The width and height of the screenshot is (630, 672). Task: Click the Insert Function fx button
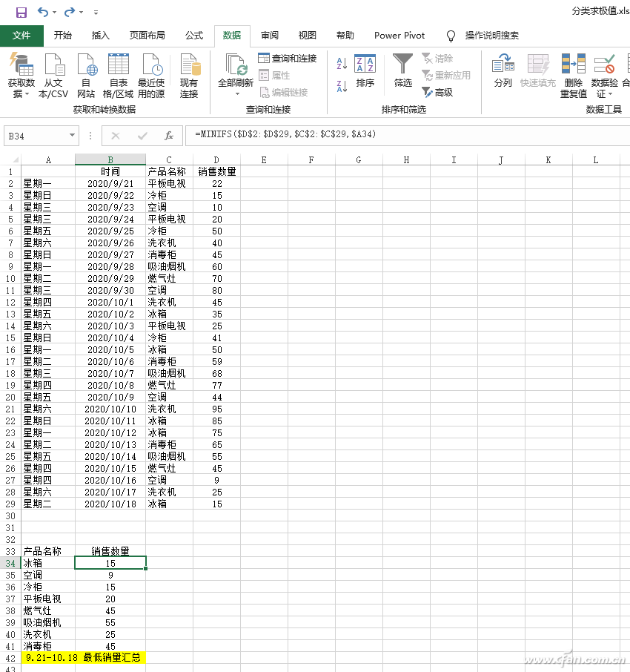[x=169, y=136]
